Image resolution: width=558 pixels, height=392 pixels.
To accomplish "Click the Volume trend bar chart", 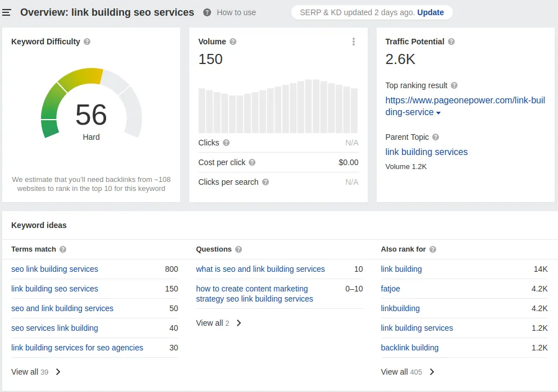I will pyautogui.click(x=278, y=106).
